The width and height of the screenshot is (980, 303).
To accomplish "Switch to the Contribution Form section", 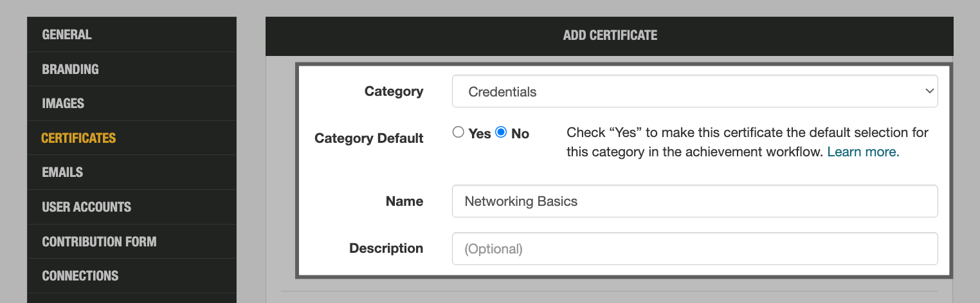I will (99, 242).
